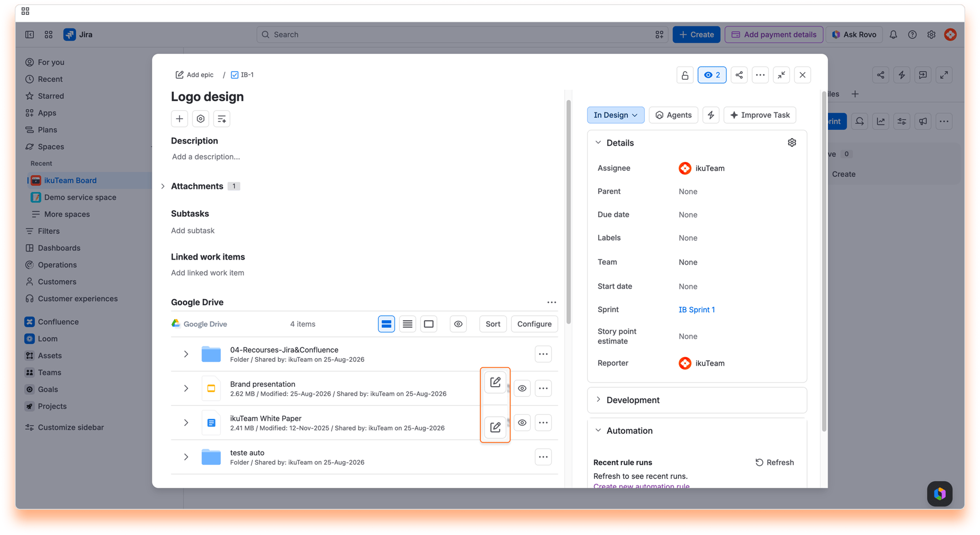Open the In Design status dropdown

(616, 115)
